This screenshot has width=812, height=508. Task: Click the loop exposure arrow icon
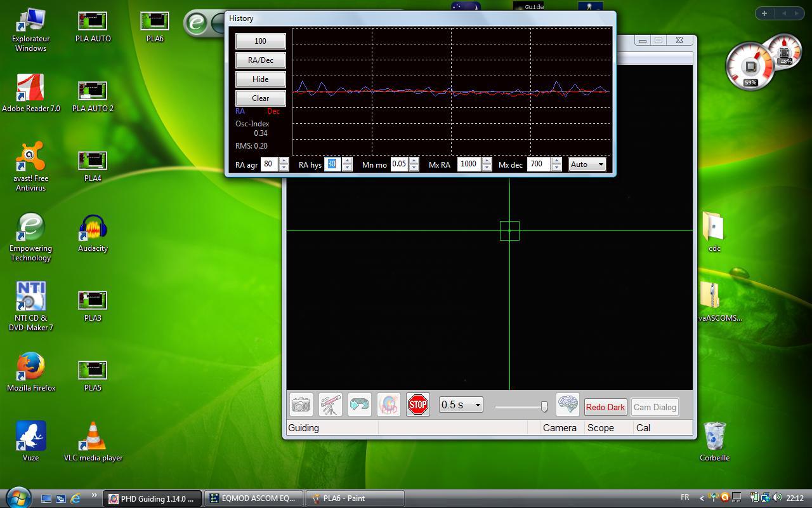click(360, 404)
